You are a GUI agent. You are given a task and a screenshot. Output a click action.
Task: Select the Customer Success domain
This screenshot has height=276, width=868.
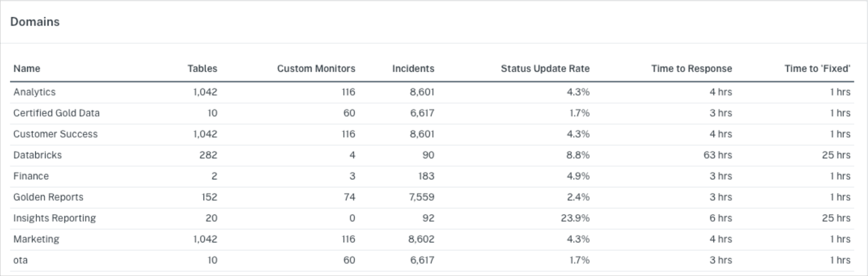click(55, 134)
